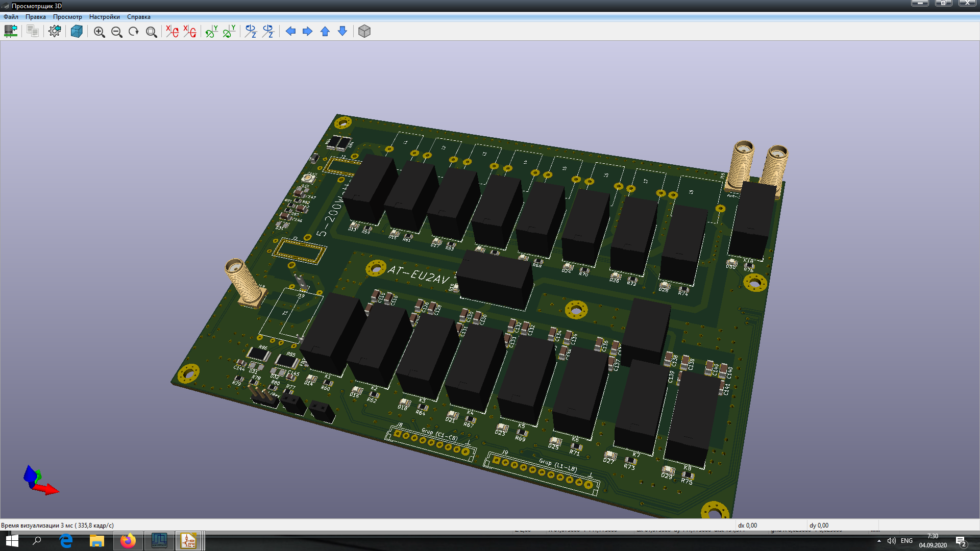Show hidden system tray icons
The height and width of the screenshot is (551, 980).
point(879,541)
